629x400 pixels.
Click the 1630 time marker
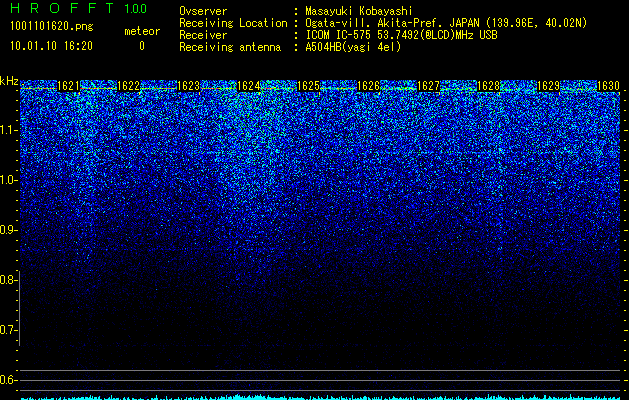[x=608, y=86]
